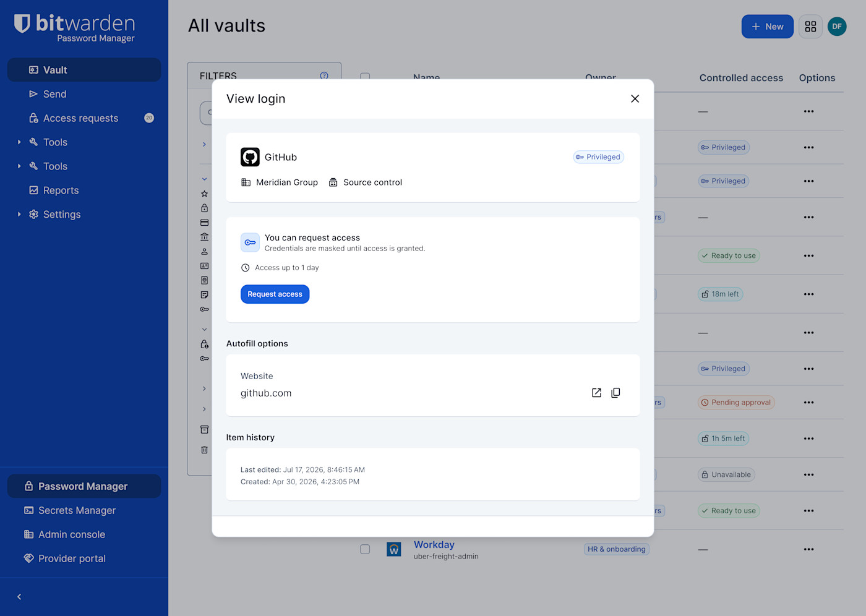Click the Unavailable status badge

(726, 475)
